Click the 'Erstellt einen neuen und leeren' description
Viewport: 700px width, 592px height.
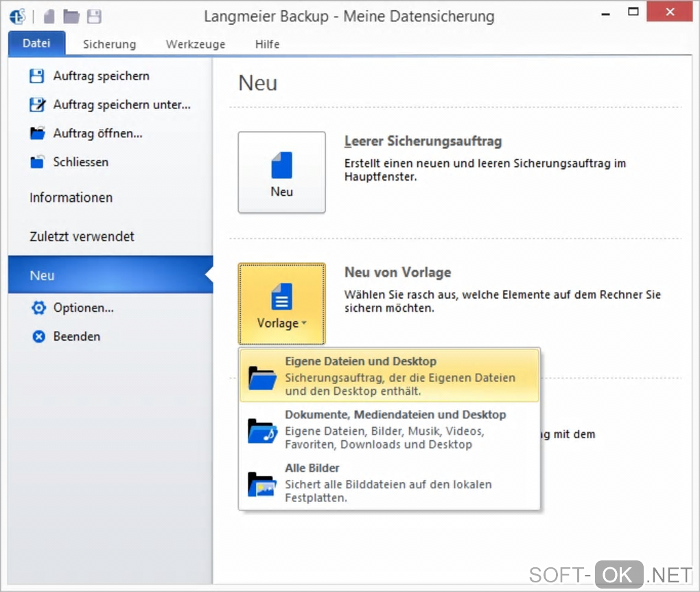point(485,170)
